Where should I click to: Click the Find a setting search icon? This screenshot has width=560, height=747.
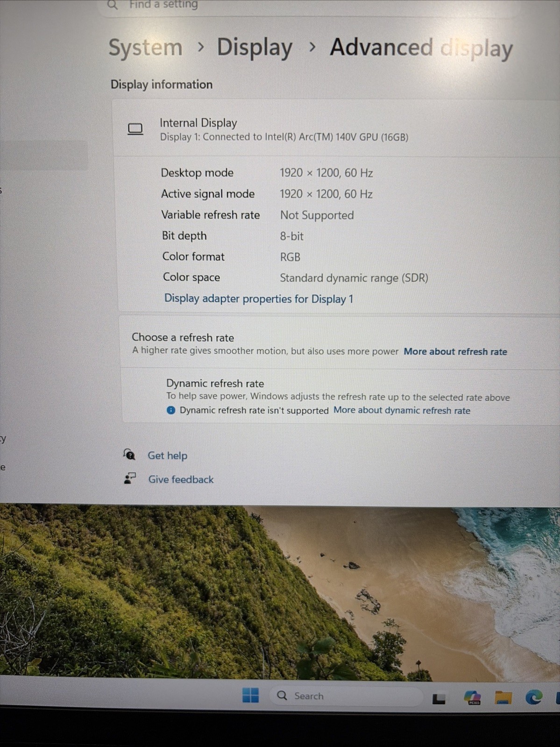113,5
